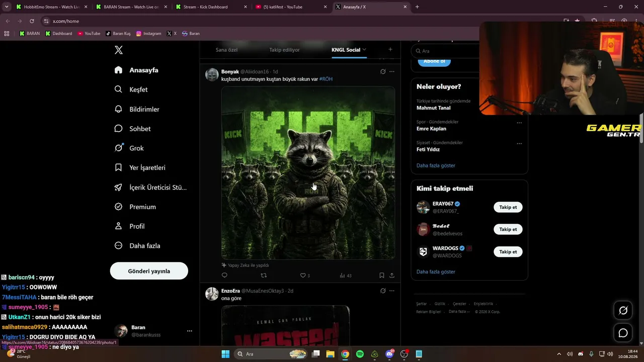Follow ERAY067 with Takip et
The width and height of the screenshot is (644, 362).
click(508, 207)
